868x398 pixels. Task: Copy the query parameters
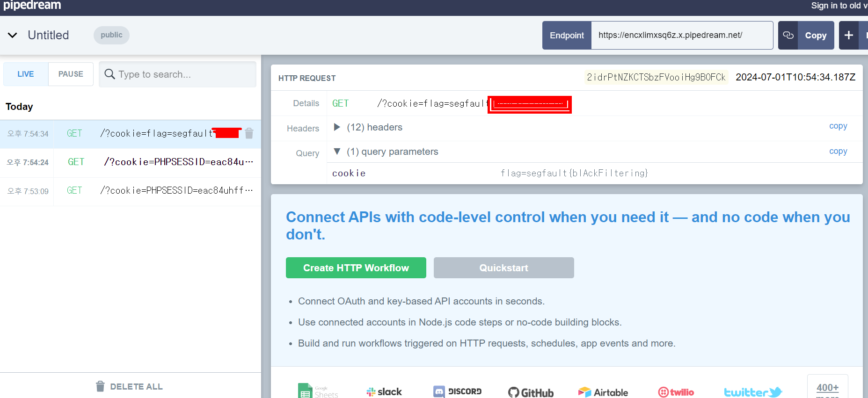[838, 151]
